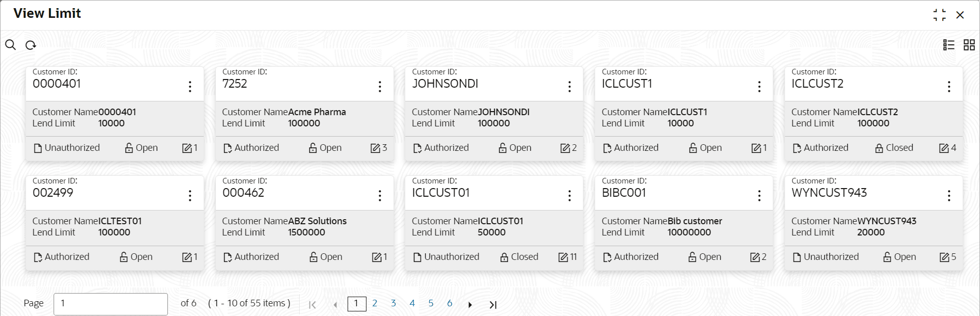This screenshot has width=980, height=316.
Task: Select customer ID JOHNSONDI heading
Action: coord(445,84)
